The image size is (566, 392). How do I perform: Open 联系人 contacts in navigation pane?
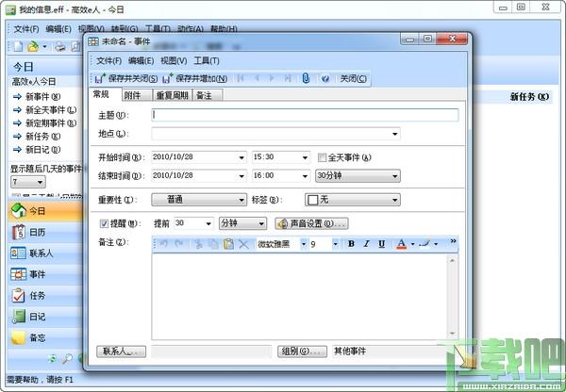(x=44, y=253)
